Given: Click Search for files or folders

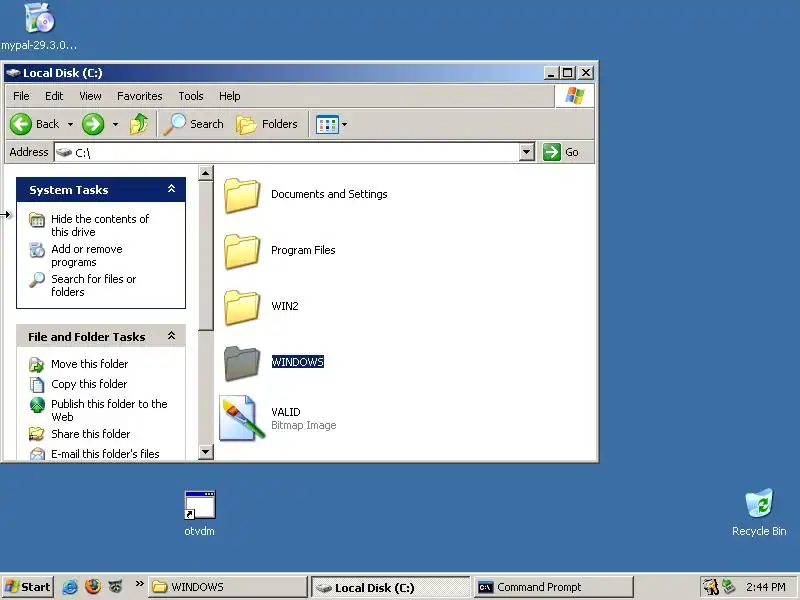Looking at the screenshot, I should pyautogui.click(x=93, y=285).
